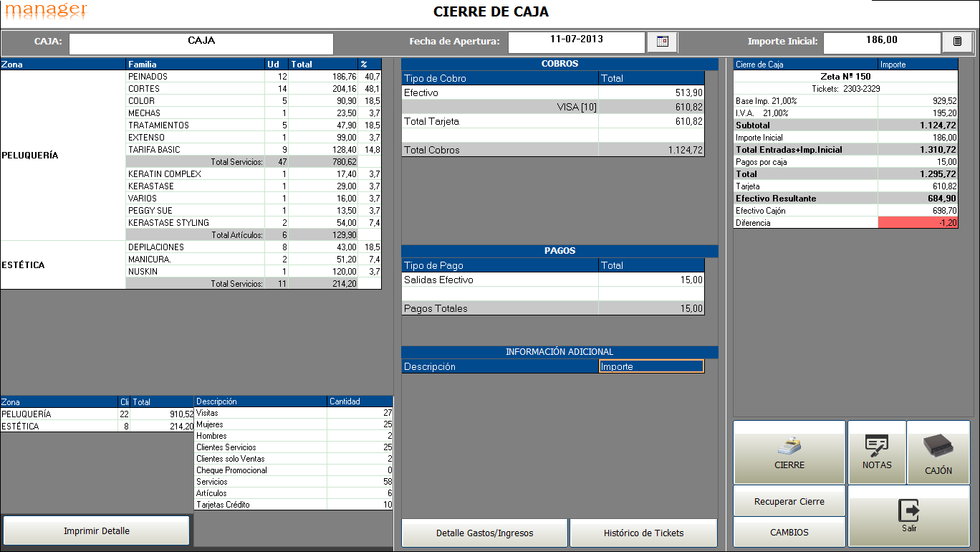Screen dimensions: 980x552
Task: Open the CAJÓN cash drawer
Action: 938,452
